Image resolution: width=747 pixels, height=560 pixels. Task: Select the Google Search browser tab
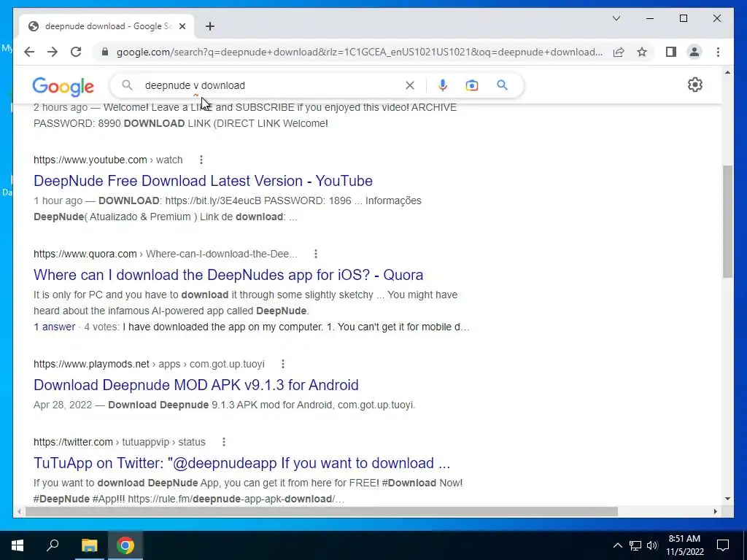(107, 26)
